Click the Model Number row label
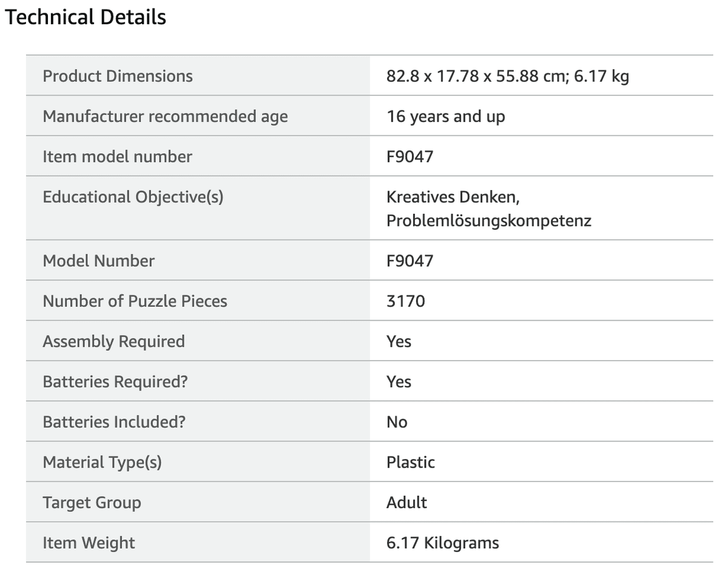The height and width of the screenshot is (578, 728). [98, 260]
